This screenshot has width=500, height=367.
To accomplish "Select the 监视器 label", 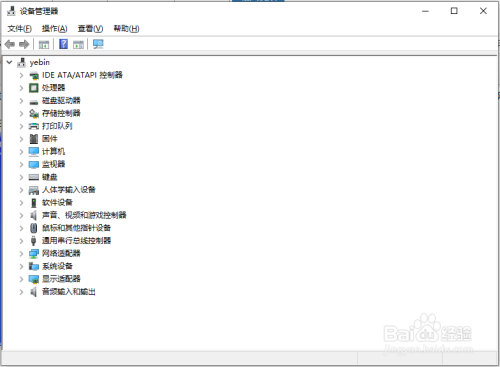I will pos(53,164).
